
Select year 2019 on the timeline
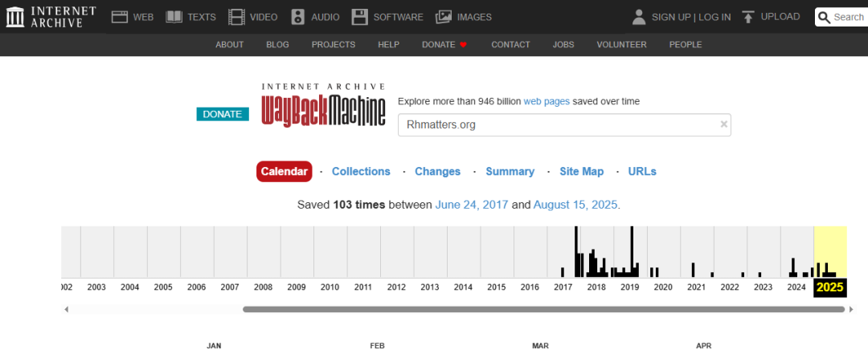(630, 287)
